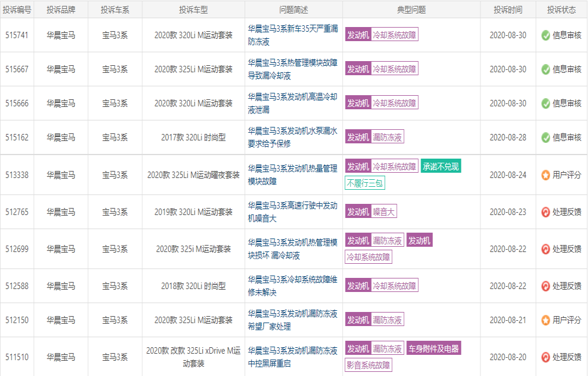588x376 pixels.
Task: Click the green check icon for complaint 515741
Action: coord(546,35)
